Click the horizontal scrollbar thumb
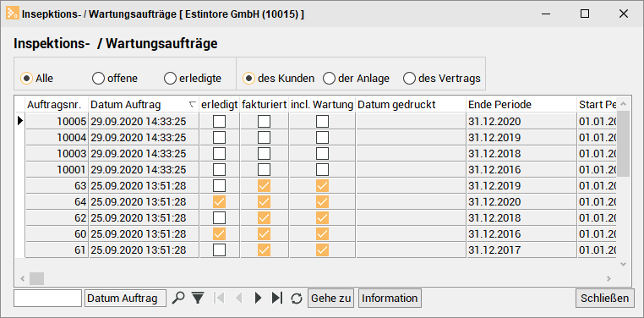The image size is (644, 318). point(36,278)
